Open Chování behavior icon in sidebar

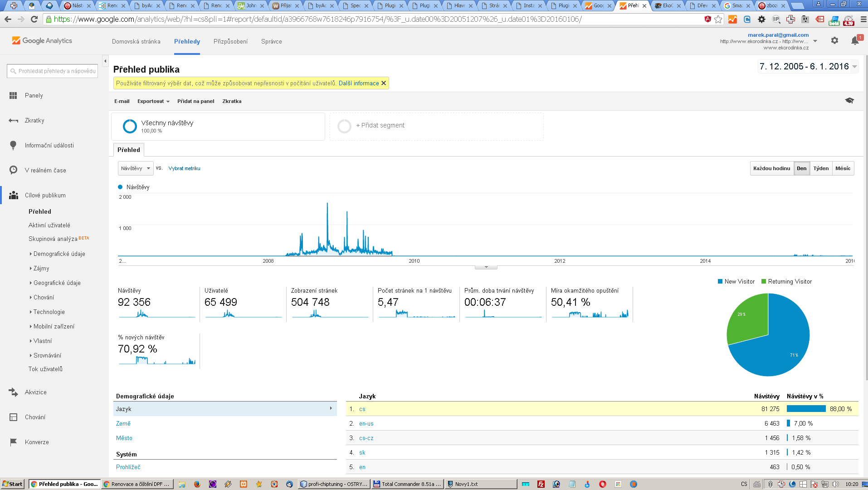tap(13, 417)
